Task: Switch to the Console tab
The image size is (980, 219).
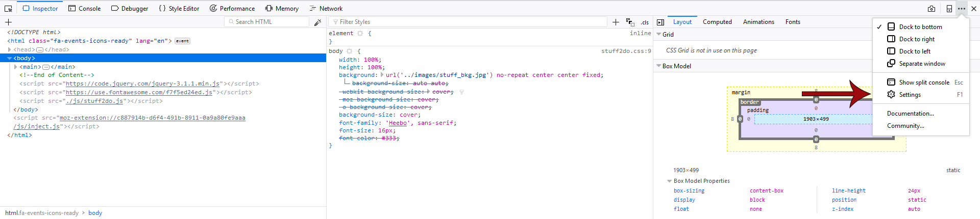Action: click(85, 9)
